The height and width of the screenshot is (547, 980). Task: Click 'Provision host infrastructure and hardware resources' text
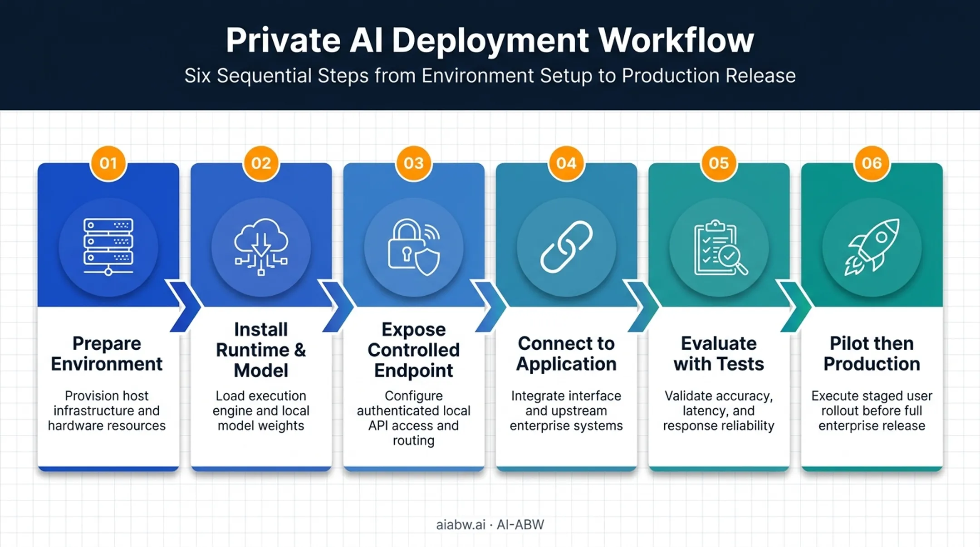pyautogui.click(x=107, y=410)
